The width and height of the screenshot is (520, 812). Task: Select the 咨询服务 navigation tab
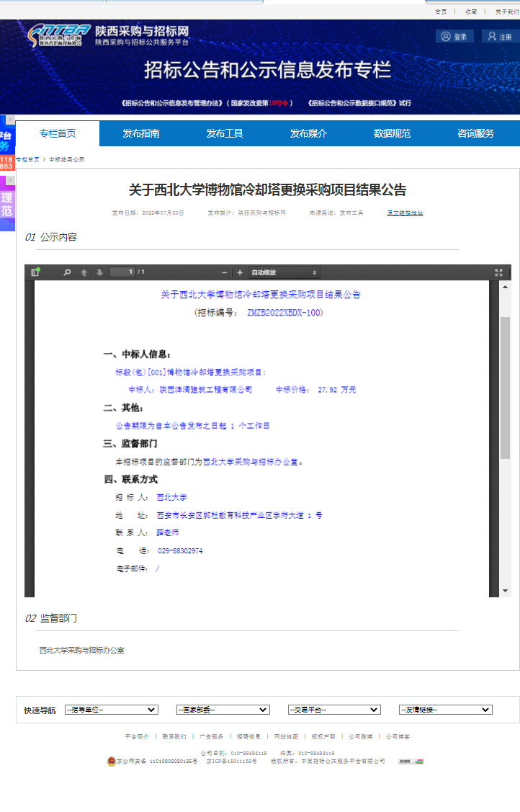(x=476, y=133)
